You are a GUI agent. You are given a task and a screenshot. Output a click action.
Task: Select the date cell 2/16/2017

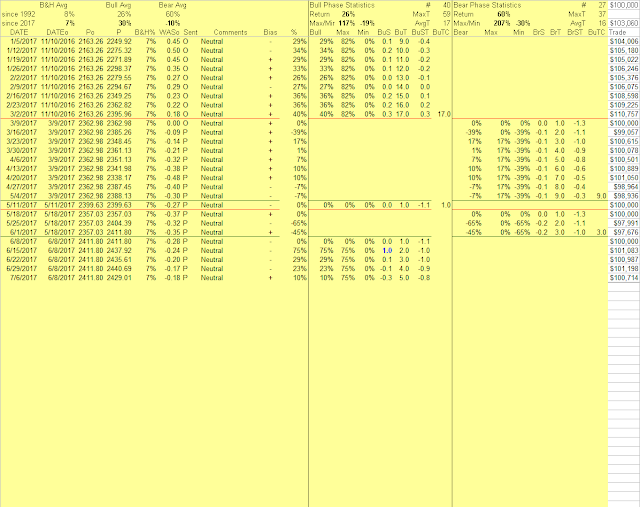click(22, 96)
